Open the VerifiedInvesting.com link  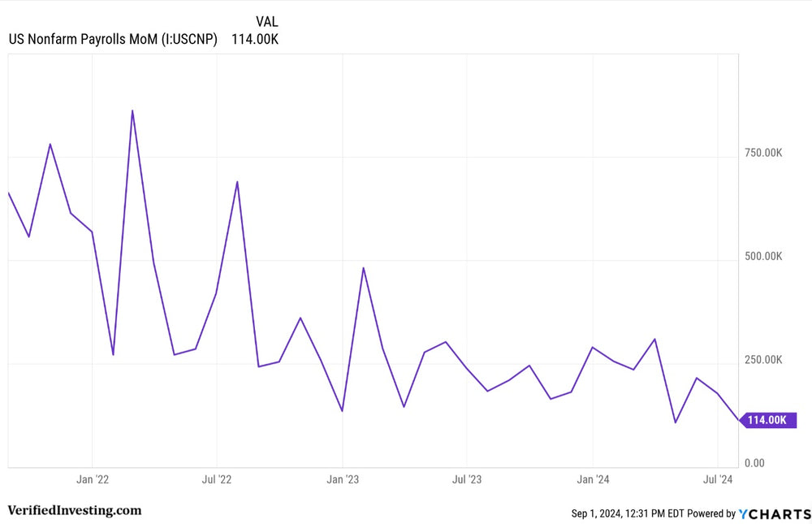(74, 510)
